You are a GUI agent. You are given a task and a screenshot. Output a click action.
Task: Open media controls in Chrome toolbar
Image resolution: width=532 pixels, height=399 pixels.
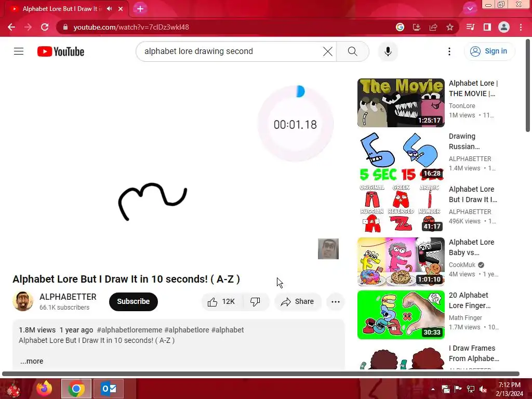coord(470,27)
